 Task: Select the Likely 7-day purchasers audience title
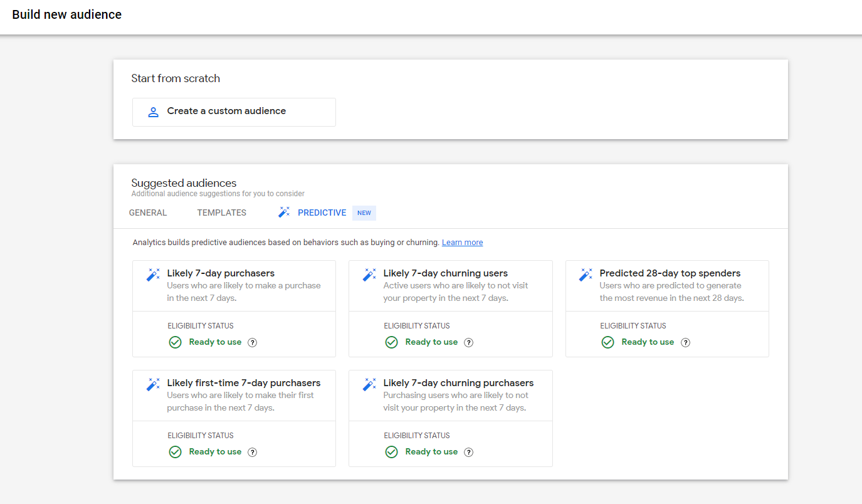pos(221,273)
